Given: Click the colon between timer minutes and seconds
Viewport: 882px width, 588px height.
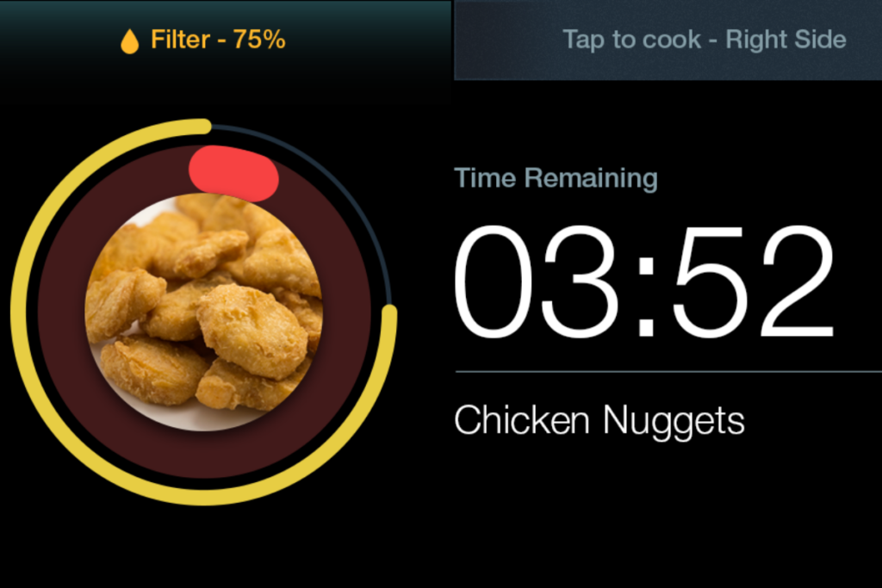Looking at the screenshot, I should click(646, 295).
